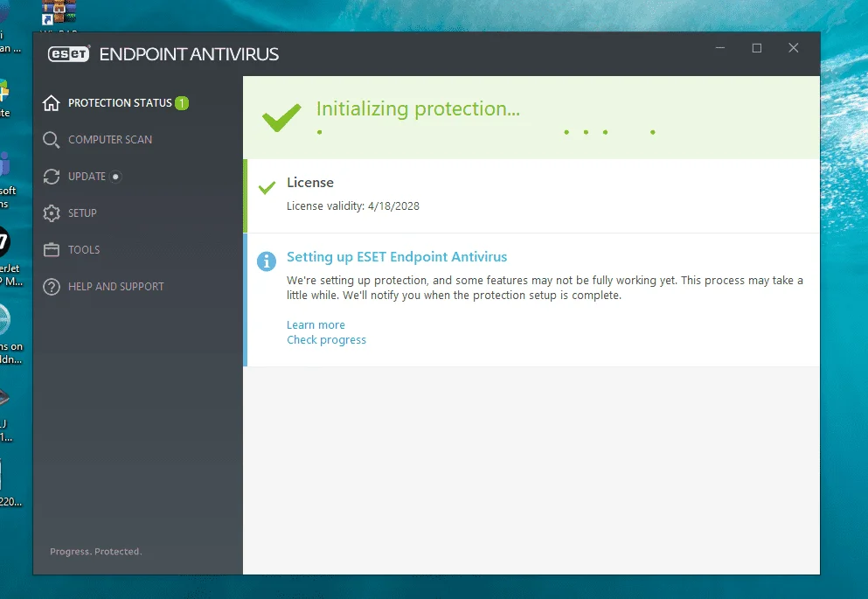Screen dimensions: 868x599
Task: Click Setting up ESET Endpoint Antivirus heading
Action: coord(396,257)
